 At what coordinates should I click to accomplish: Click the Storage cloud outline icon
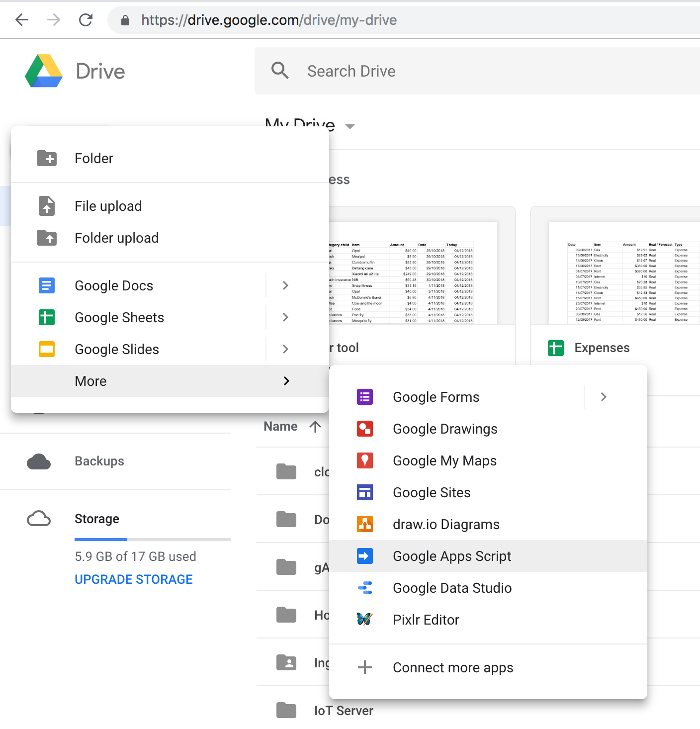coord(39,519)
